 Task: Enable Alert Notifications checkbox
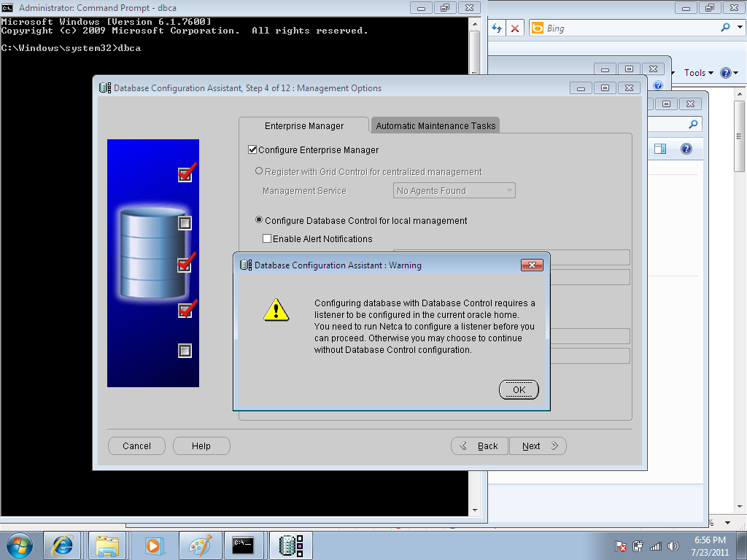tap(267, 238)
